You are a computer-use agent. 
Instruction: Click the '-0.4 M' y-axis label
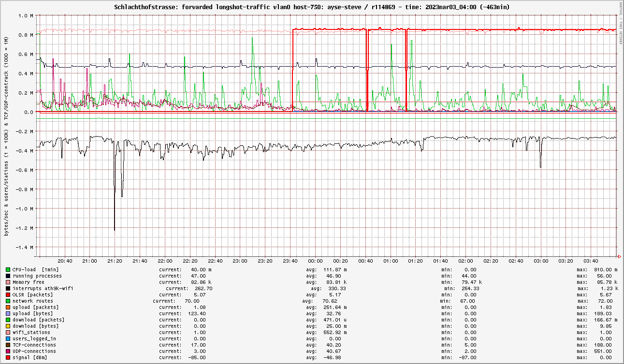click(25, 151)
